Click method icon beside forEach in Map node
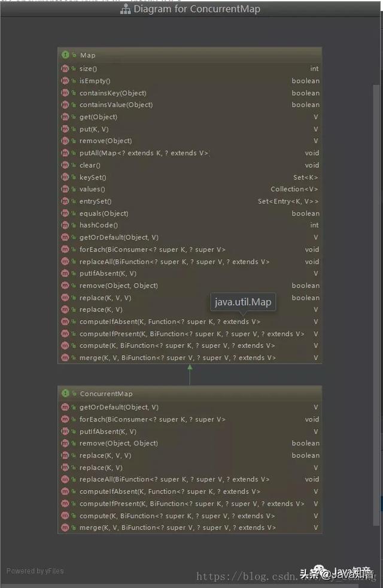The width and height of the screenshot is (383, 588). pos(65,249)
